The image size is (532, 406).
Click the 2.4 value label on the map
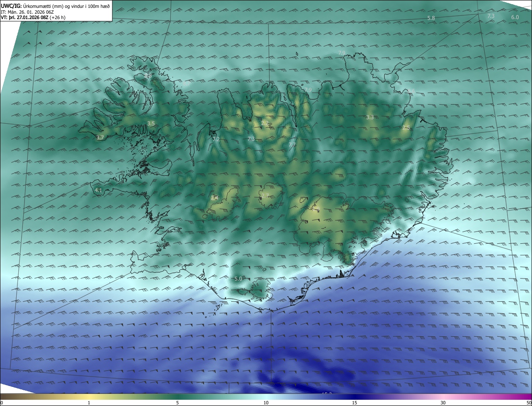pyautogui.click(x=214, y=198)
